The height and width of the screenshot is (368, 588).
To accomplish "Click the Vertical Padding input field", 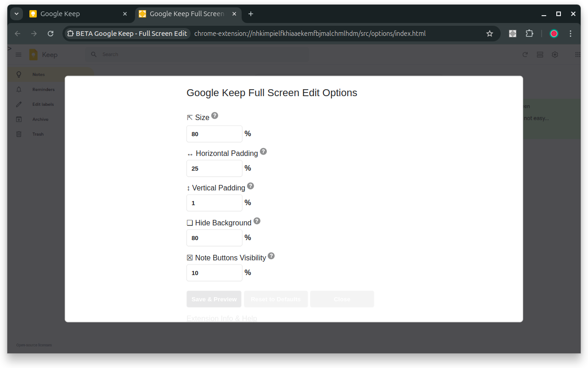I will 214,203.
